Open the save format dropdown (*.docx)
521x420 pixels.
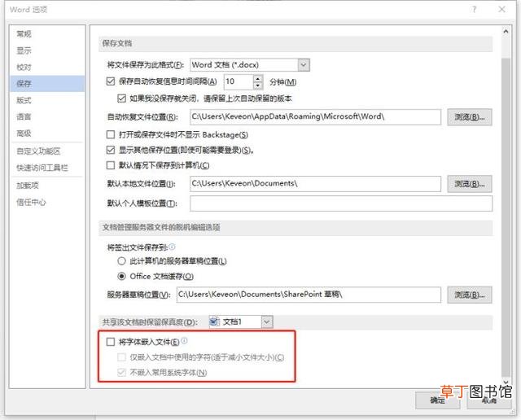click(x=304, y=65)
